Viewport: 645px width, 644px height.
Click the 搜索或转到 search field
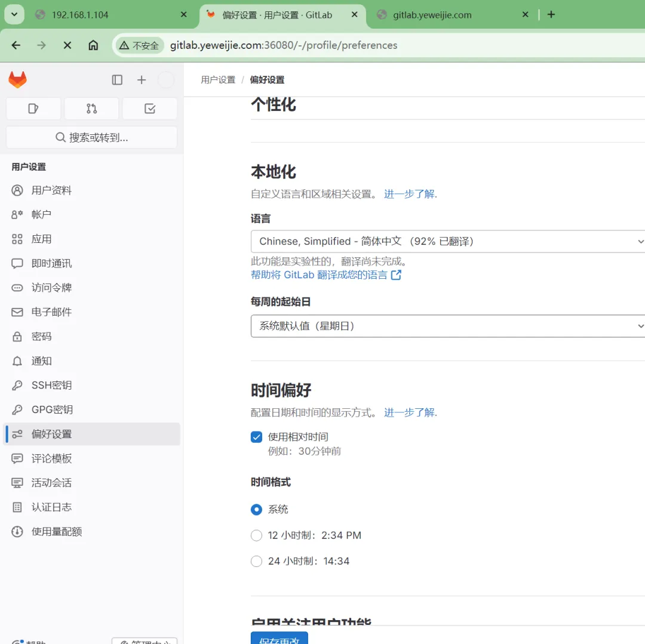point(91,137)
